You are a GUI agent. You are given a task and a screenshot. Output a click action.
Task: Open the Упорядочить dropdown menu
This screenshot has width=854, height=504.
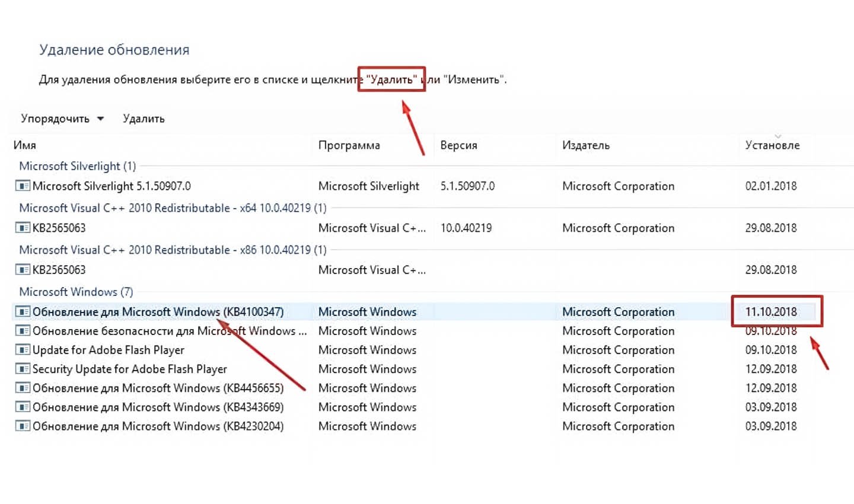point(62,119)
